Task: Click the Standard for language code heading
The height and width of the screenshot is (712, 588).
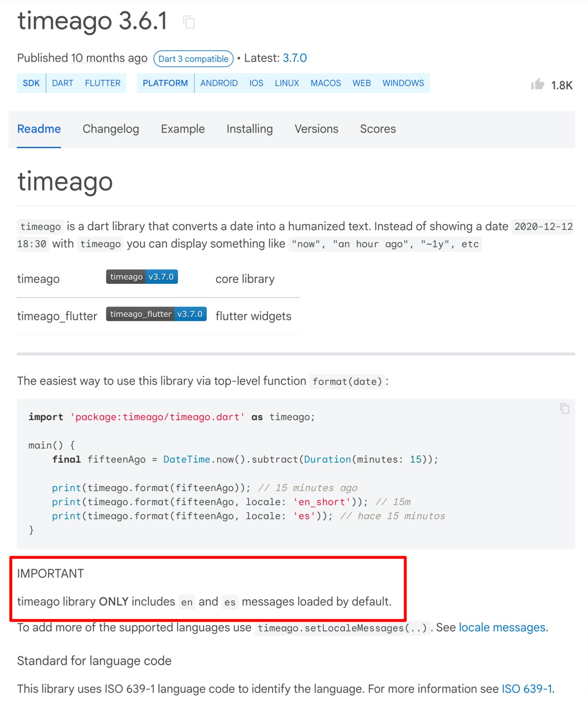Action: click(x=94, y=661)
